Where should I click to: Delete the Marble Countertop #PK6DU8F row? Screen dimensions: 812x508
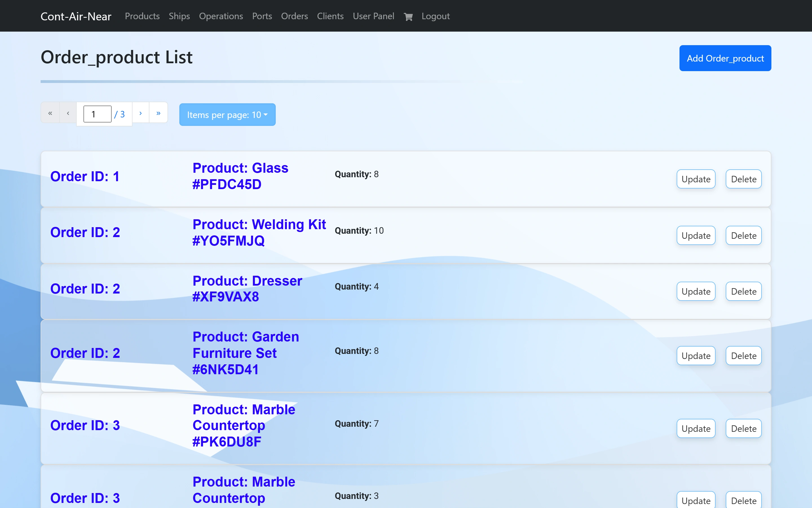[743, 429]
